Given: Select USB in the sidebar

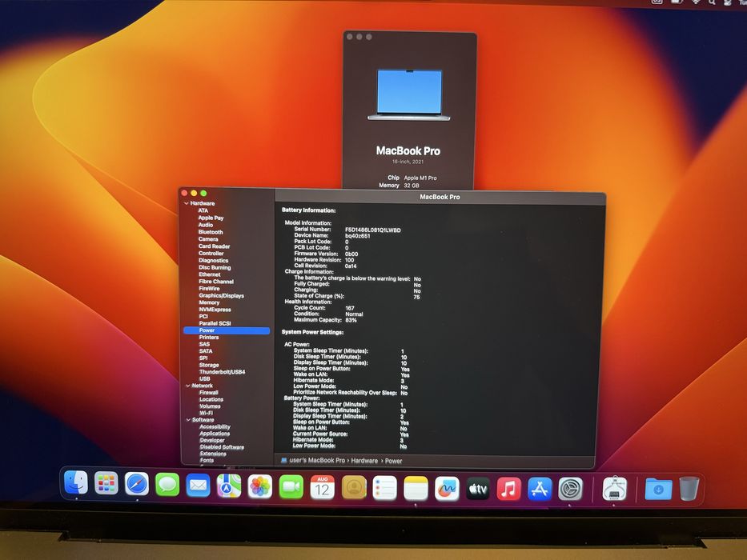Looking at the screenshot, I should (205, 379).
